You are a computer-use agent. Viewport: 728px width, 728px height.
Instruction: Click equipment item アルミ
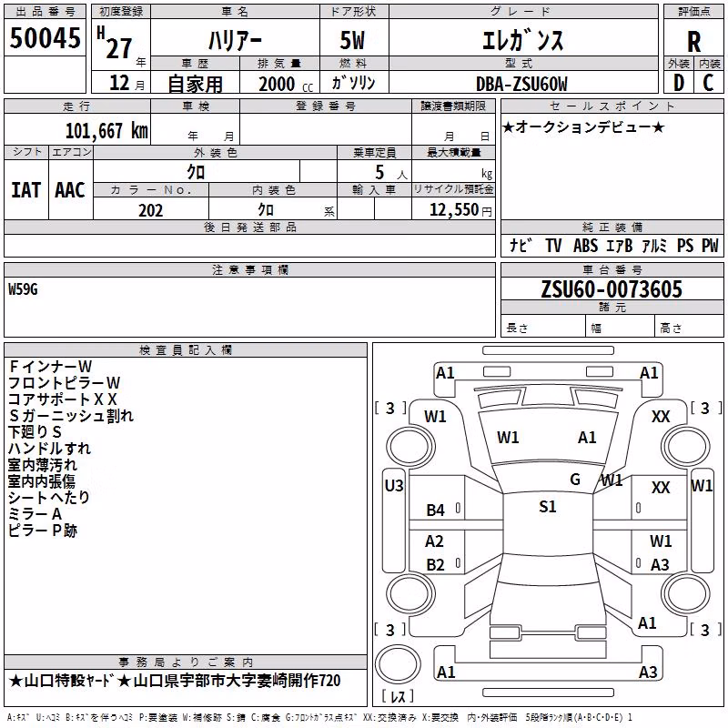[x=654, y=245]
